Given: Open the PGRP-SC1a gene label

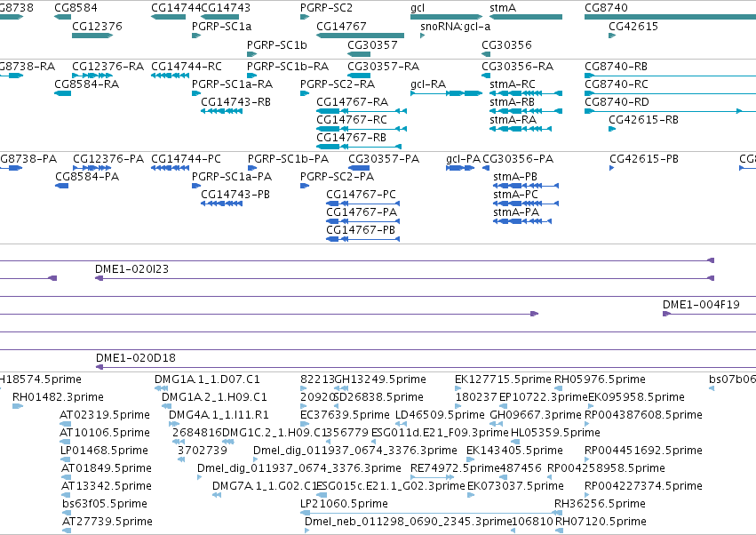Looking at the screenshot, I should pyautogui.click(x=221, y=26).
